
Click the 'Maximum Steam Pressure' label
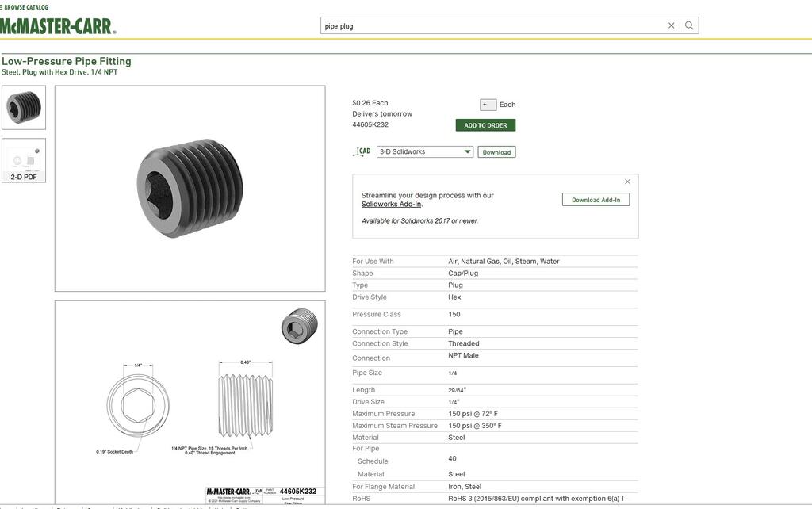[395, 426]
